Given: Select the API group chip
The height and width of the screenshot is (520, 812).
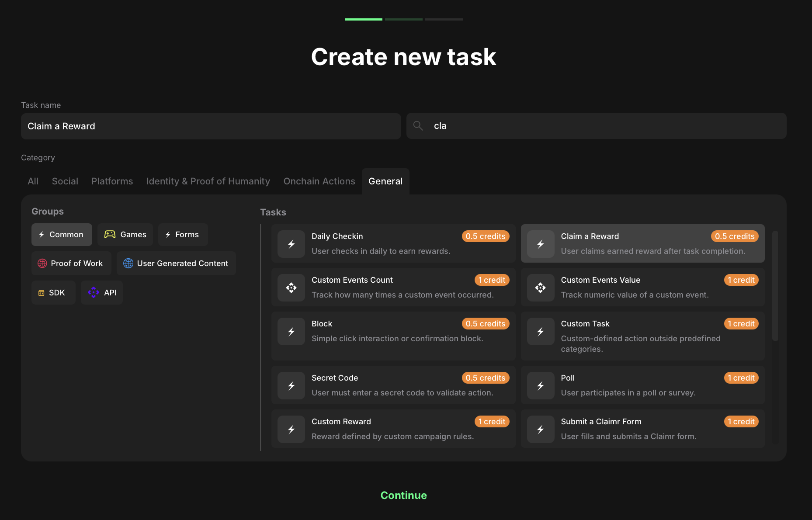Looking at the screenshot, I should (x=102, y=293).
